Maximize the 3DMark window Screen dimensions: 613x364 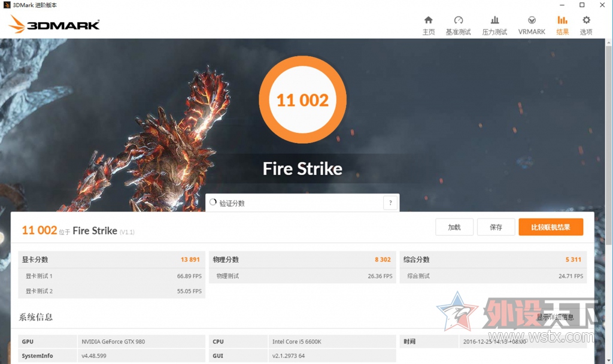click(582, 5)
